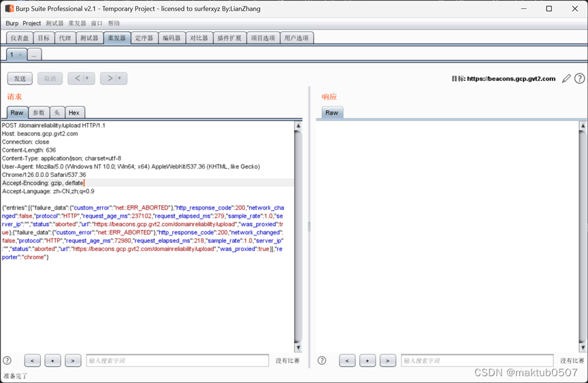Click response search previous match < button
588x383 pixels.
(x=347, y=361)
